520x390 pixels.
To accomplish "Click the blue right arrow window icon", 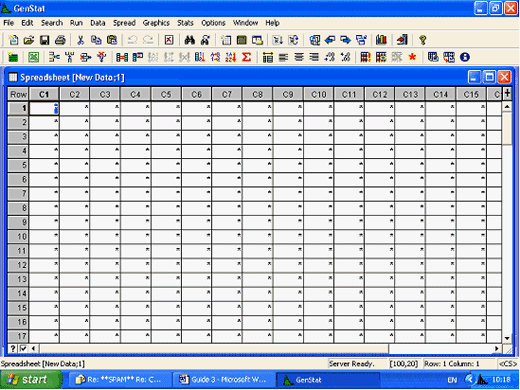I will 346,40.
